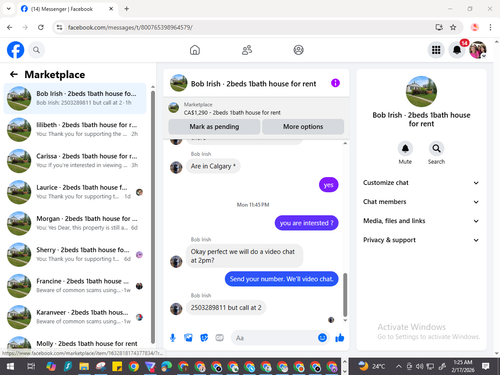This screenshot has height=375, width=500.
Task: Open Francine conversation in list
Action: coord(75,286)
